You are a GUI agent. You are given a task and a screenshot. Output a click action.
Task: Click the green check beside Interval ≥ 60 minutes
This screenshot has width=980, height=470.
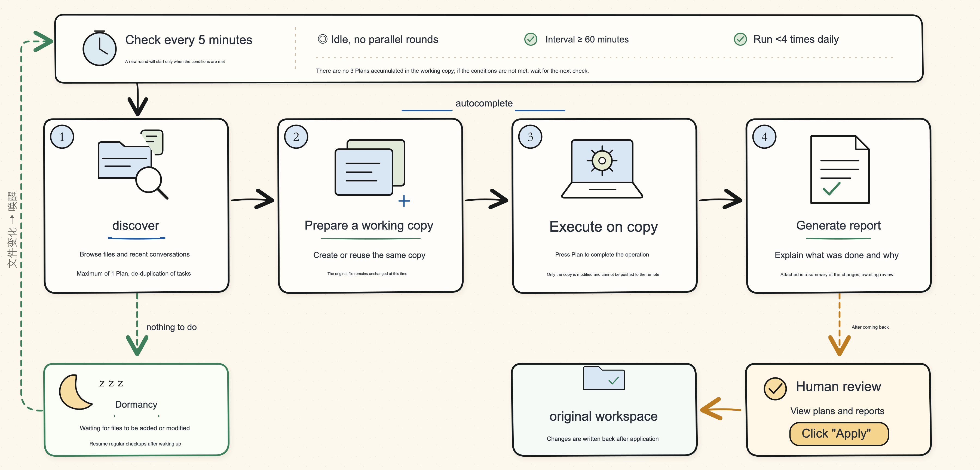pos(531,39)
